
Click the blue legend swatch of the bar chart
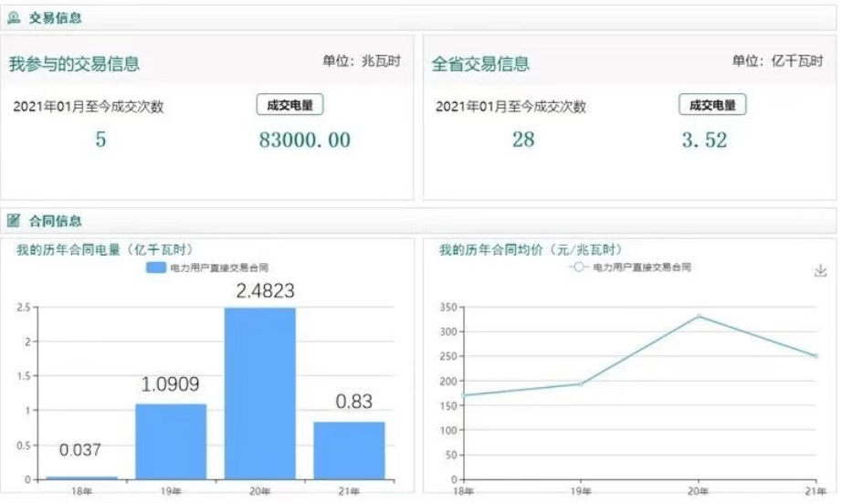[x=156, y=268]
